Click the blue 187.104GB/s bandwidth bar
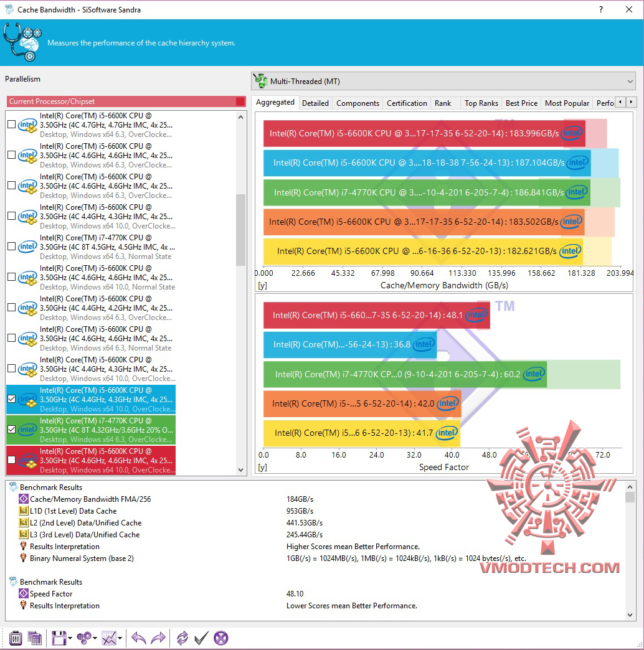644x650 pixels. pyautogui.click(x=427, y=162)
